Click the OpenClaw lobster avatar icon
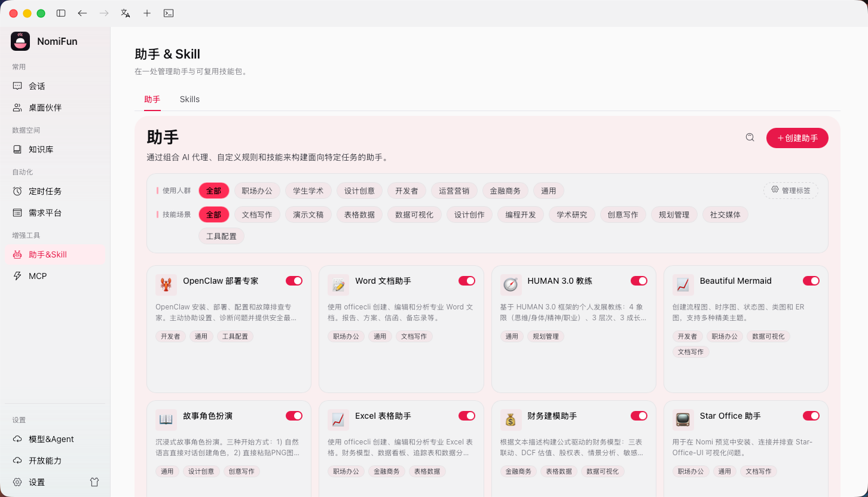 (x=166, y=285)
